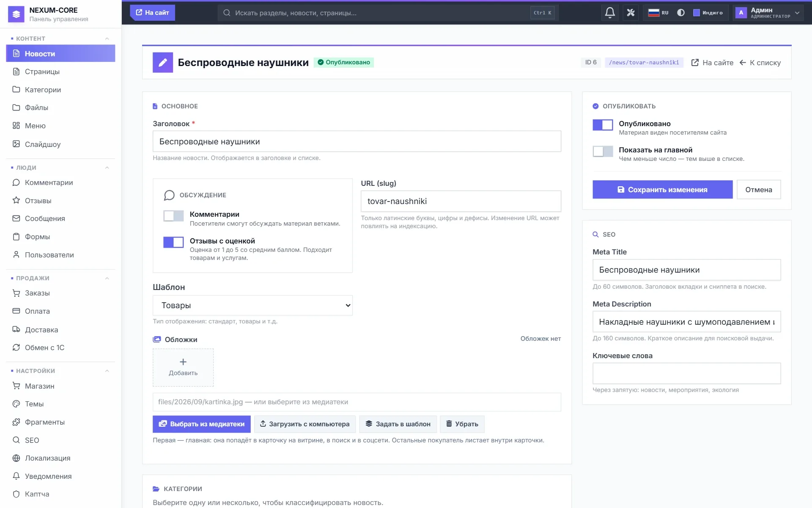This screenshot has width=812, height=508.
Task: Click the search magnifier icon in top bar
Action: pos(227,13)
